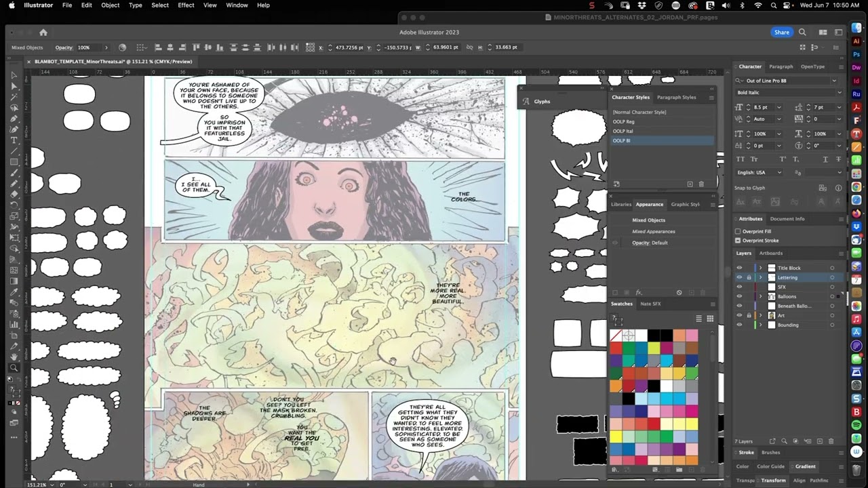Create new character style with plus icon
The width and height of the screenshot is (868, 488).
(x=690, y=184)
